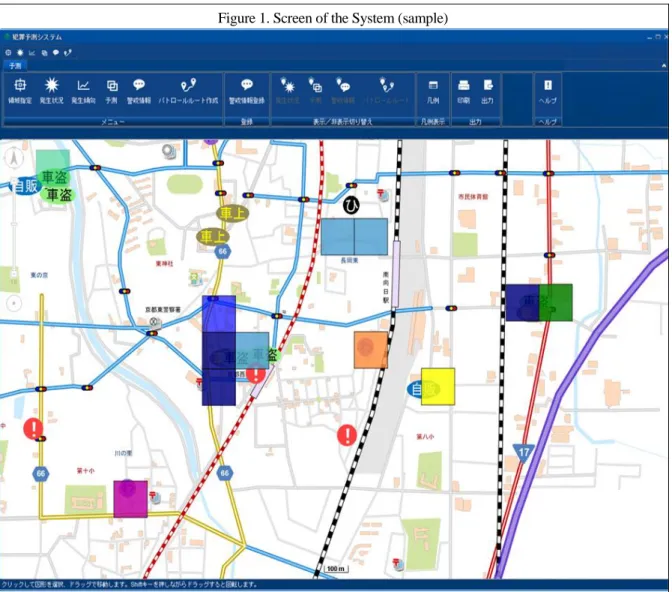
Task: Click quick access overlapping squares icon
Action: [44, 53]
